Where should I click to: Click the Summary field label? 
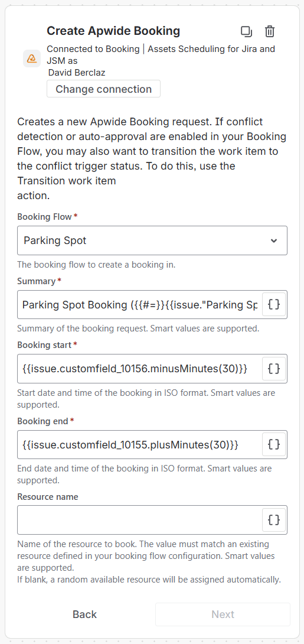click(x=37, y=281)
